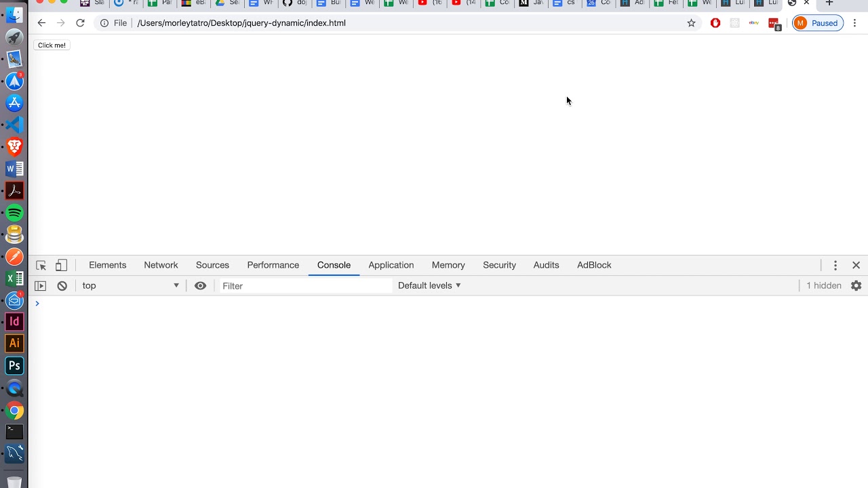Open the eBay extension icon
868x488 pixels.
[754, 23]
